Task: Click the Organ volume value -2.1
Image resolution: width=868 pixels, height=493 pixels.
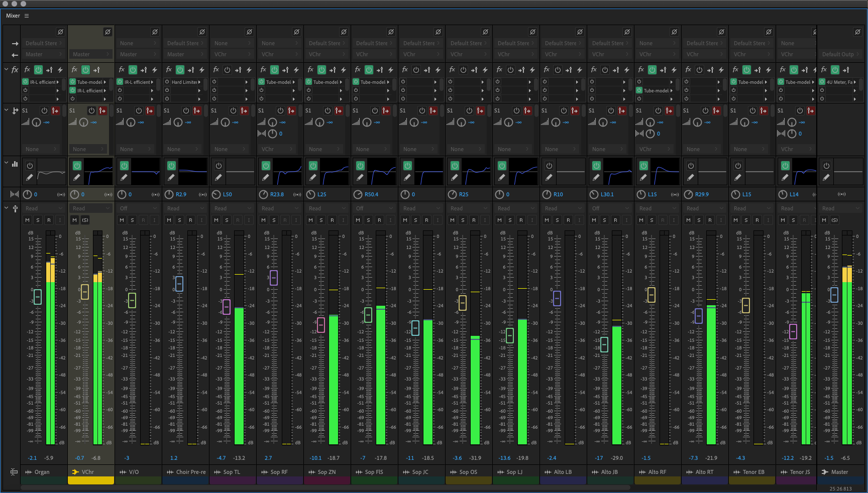Action: coord(33,458)
